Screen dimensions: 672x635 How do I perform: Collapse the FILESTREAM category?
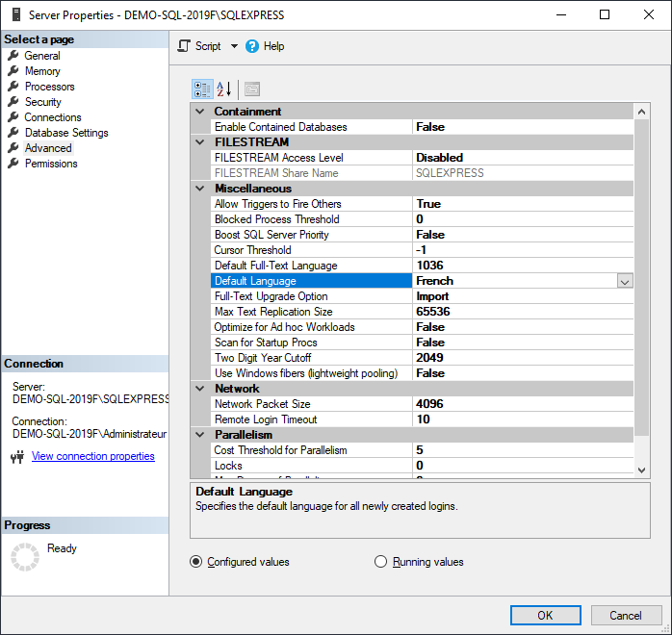point(199,142)
